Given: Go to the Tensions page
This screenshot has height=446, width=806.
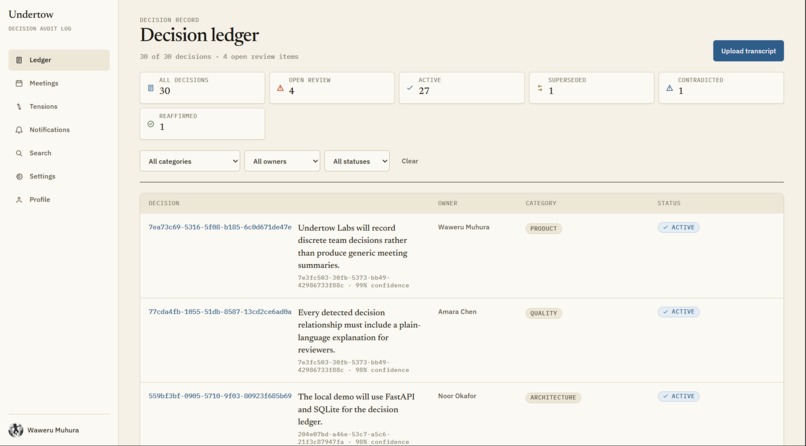Looking at the screenshot, I should coord(59,106).
